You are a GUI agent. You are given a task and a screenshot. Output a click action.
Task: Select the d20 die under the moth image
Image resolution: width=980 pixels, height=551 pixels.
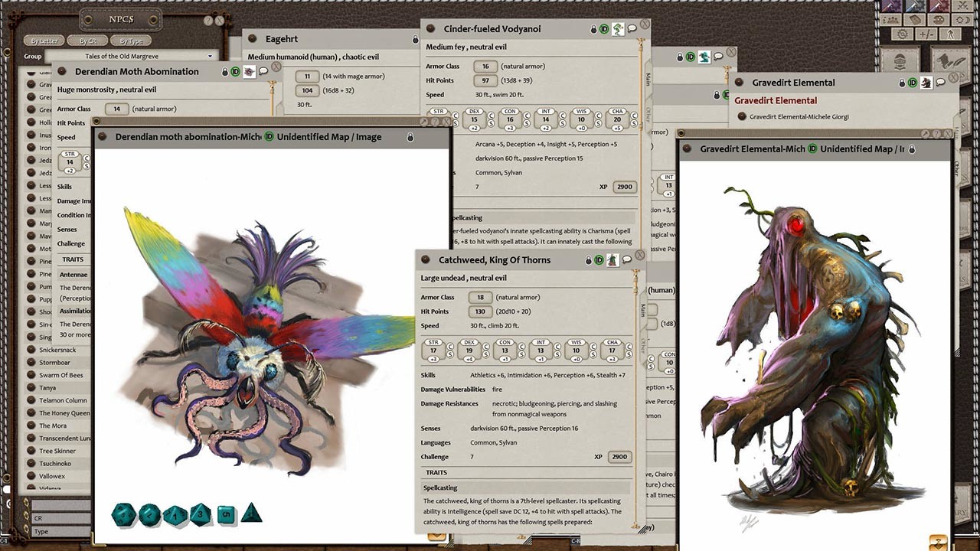122,515
